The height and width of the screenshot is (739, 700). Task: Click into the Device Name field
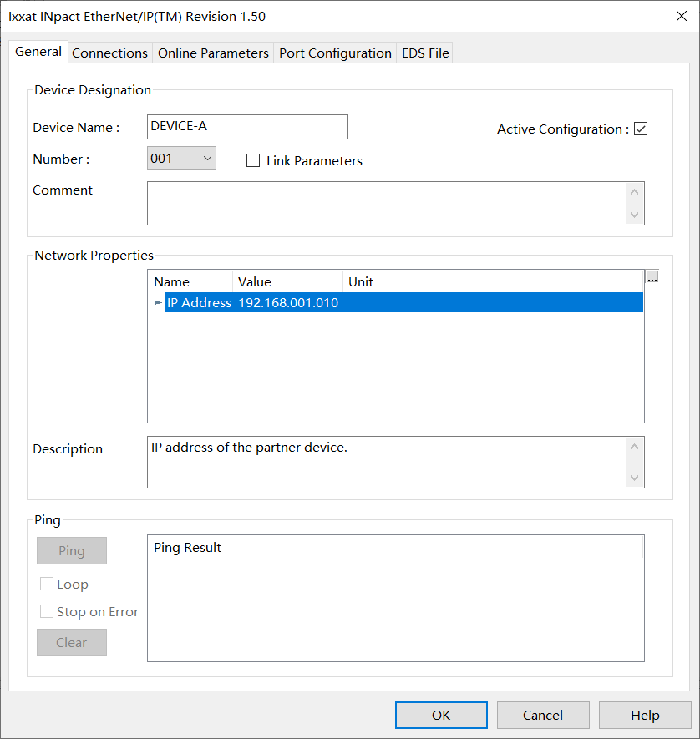247,127
